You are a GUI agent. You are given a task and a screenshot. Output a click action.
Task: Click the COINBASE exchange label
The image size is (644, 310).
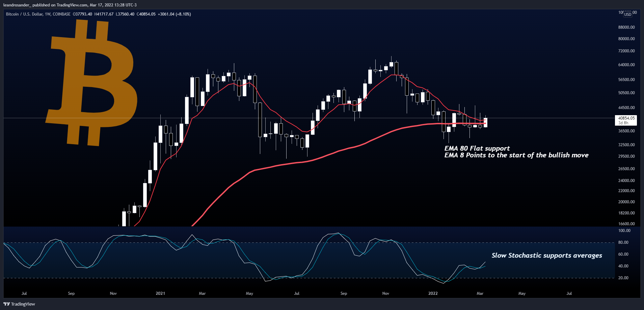coord(61,14)
